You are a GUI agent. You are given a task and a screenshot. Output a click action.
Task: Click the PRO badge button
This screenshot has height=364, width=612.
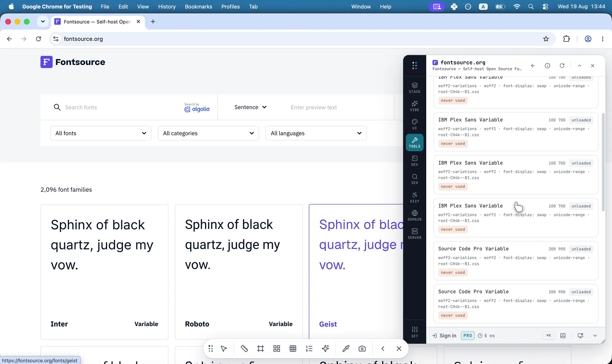pos(468,336)
